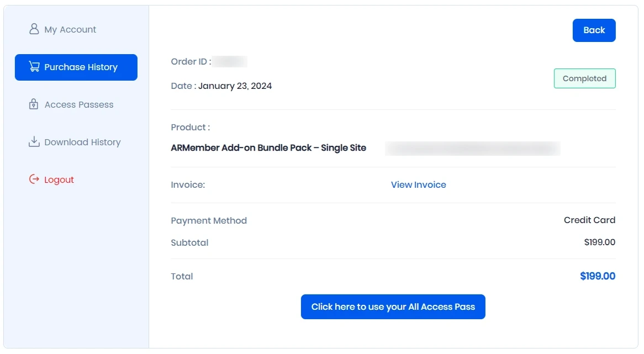644x354 pixels.
Task: Go to Access Passess section
Action: coord(71,105)
